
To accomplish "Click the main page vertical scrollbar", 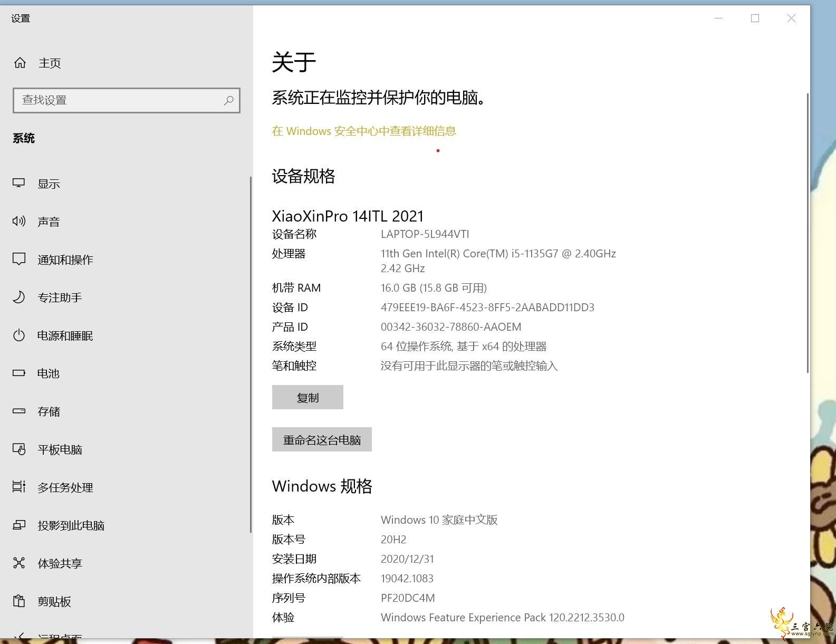I will point(808,233).
